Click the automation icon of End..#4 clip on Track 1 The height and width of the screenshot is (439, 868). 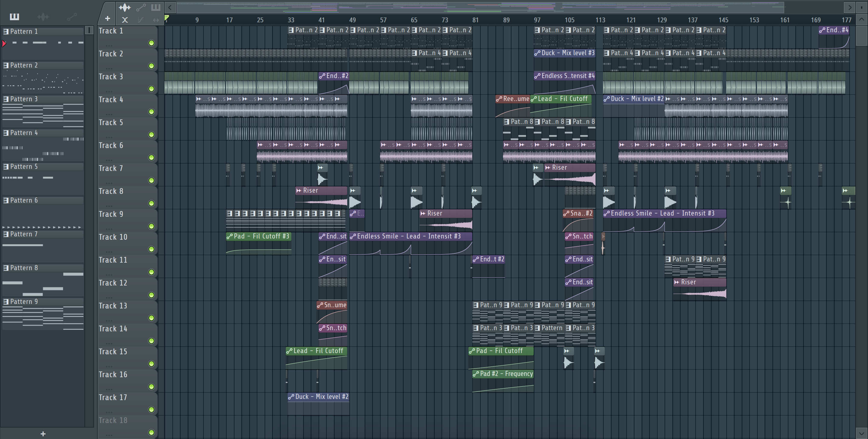pos(822,30)
